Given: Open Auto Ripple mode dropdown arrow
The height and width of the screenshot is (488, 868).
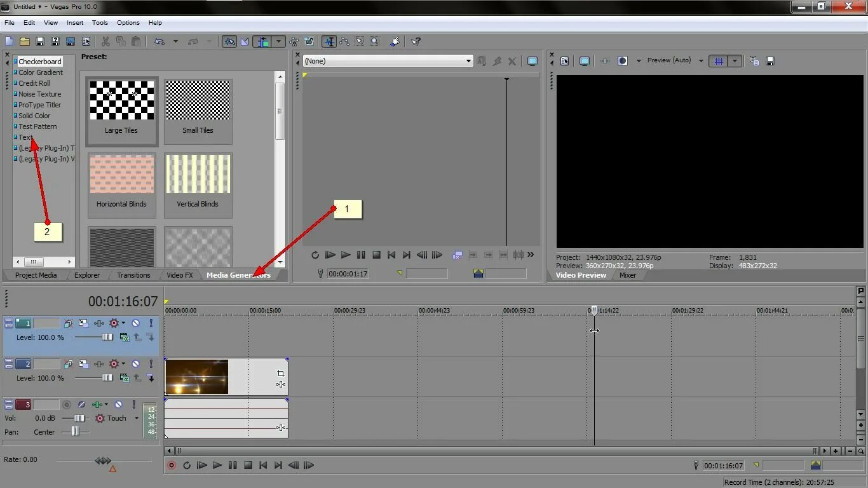Looking at the screenshot, I should coord(278,41).
